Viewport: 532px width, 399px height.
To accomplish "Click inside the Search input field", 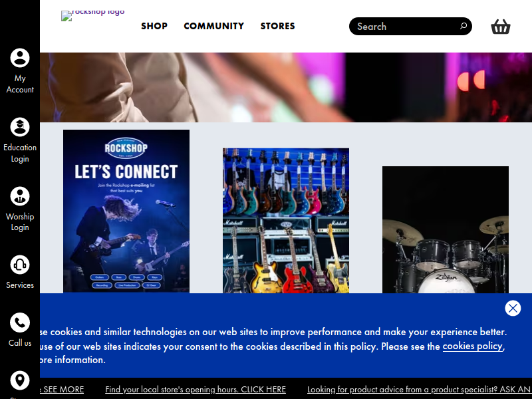I will pos(406,27).
